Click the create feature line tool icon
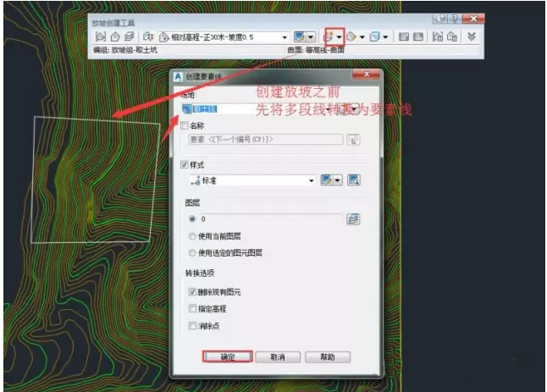The width and height of the screenshot is (547, 392). click(x=329, y=36)
